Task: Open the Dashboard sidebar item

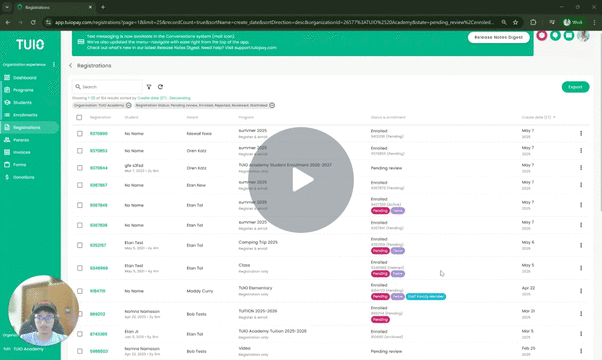Action: tap(25, 78)
